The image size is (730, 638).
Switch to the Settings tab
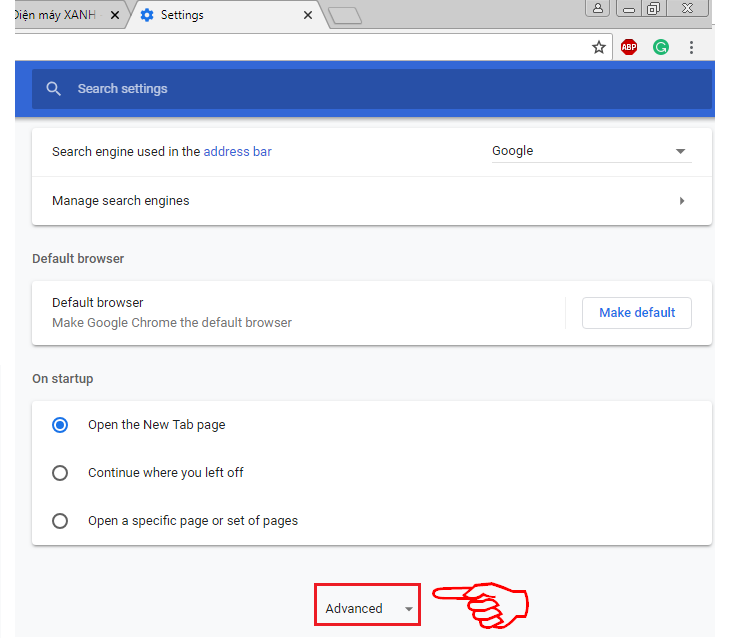pos(228,15)
